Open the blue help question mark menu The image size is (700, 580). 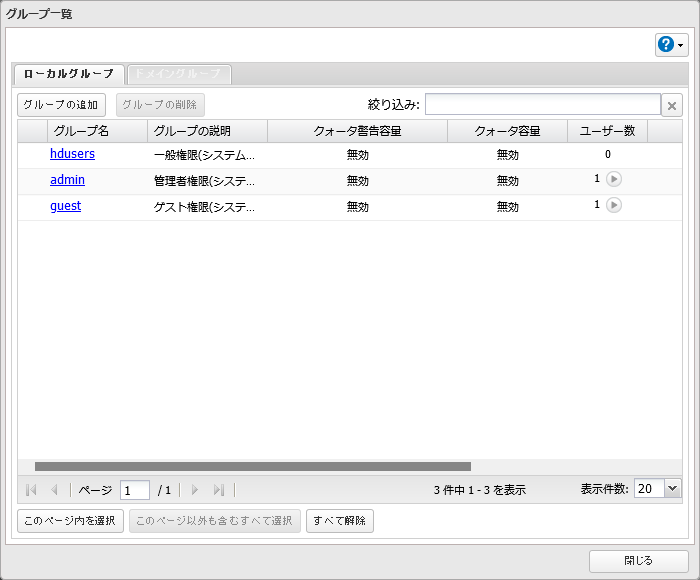pyautogui.click(x=671, y=45)
